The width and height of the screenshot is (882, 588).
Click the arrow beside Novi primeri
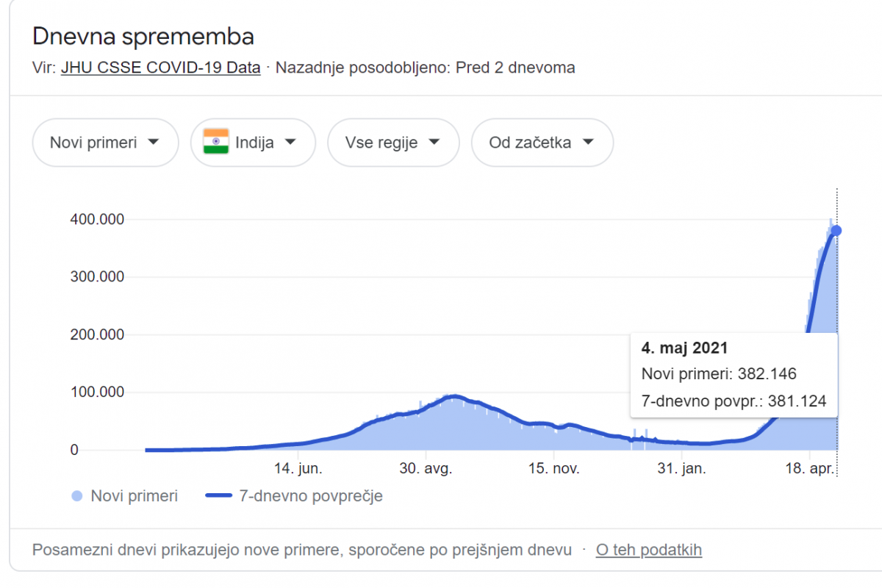pos(153,143)
